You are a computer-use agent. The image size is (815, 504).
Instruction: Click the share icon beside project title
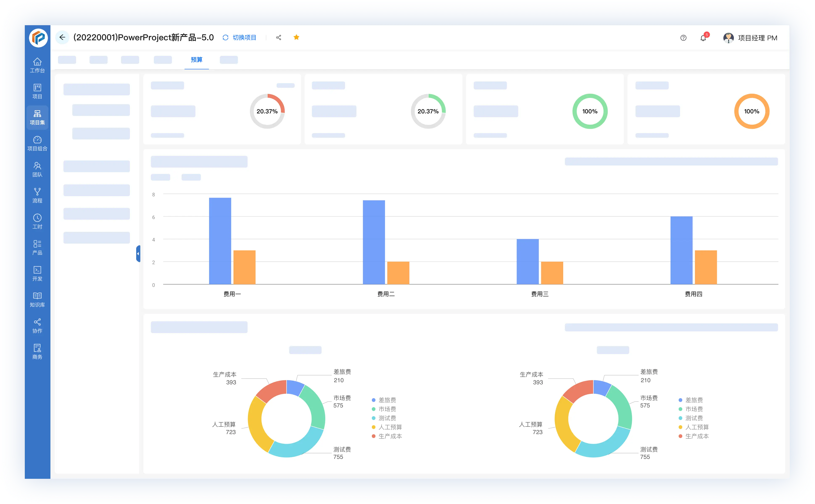pyautogui.click(x=278, y=38)
